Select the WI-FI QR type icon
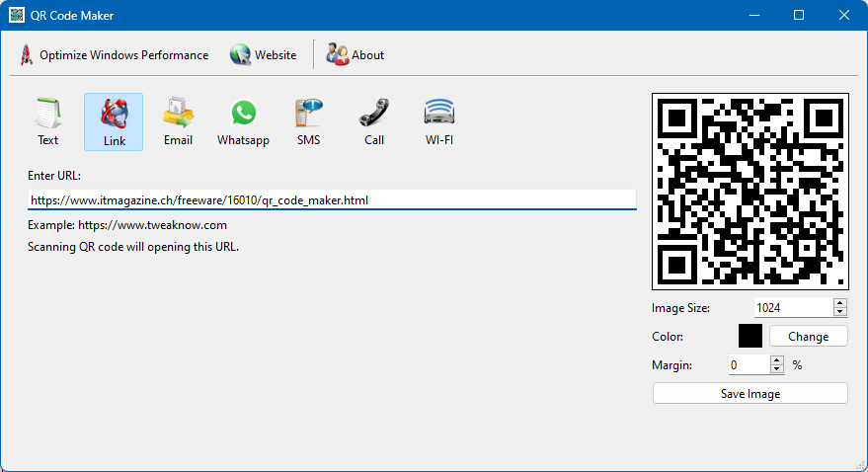 click(439, 121)
